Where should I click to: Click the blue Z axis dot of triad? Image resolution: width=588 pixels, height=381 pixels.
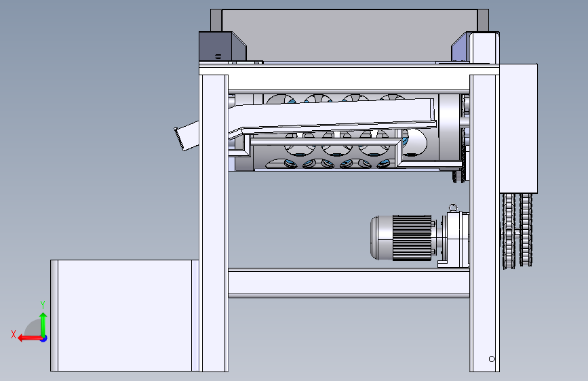[x=44, y=338]
